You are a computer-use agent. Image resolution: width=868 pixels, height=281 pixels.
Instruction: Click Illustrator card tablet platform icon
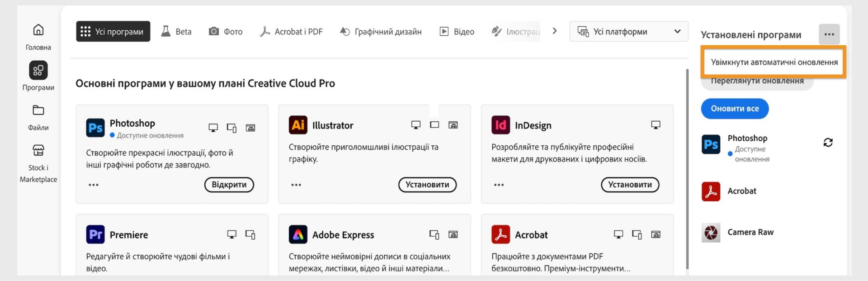point(434,125)
